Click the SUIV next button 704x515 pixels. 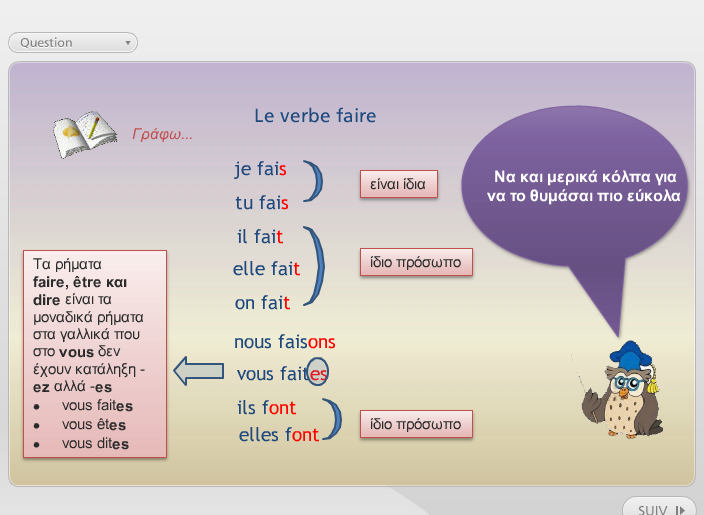pyautogui.click(x=660, y=508)
